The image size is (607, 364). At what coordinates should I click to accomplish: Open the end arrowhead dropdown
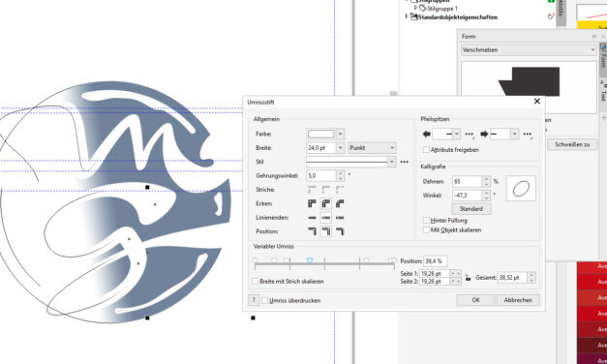[514, 134]
